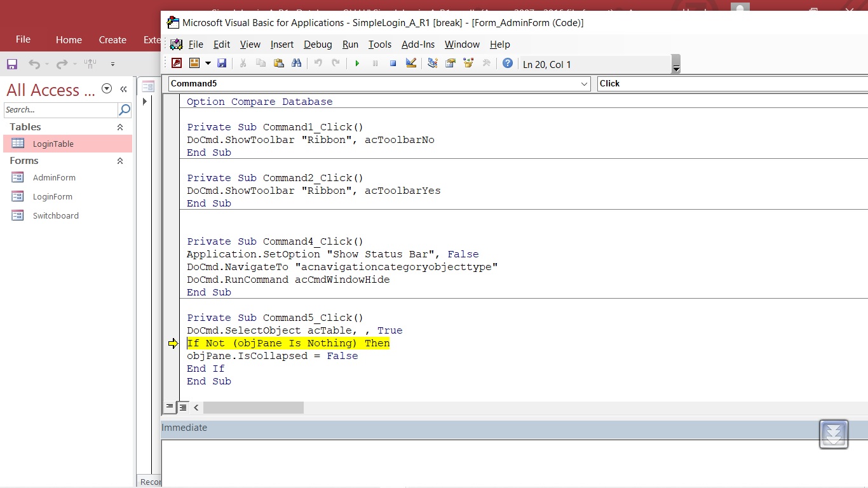Save the VBA project via floppy icon

pyautogui.click(x=222, y=63)
